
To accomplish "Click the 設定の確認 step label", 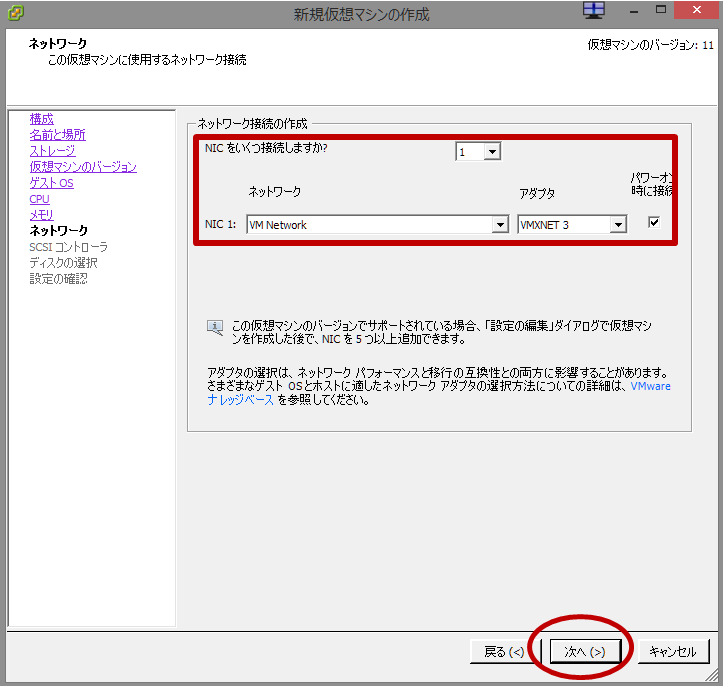I will pos(58,278).
